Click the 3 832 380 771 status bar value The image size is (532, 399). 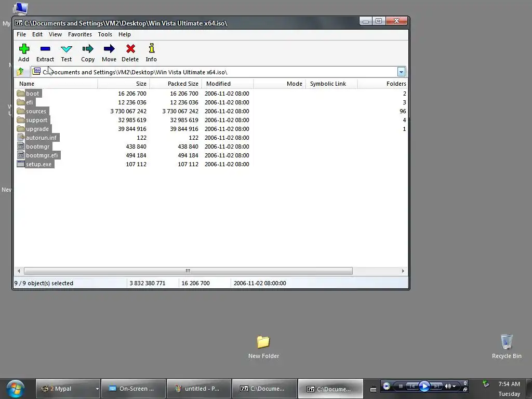point(147,283)
